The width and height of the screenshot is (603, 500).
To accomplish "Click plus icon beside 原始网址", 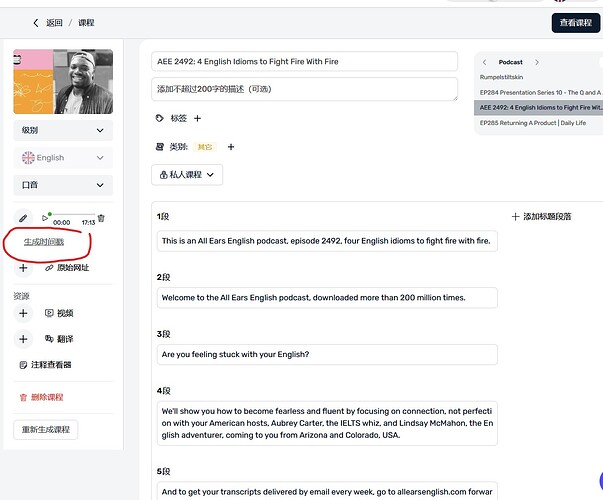I will [24, 268].
